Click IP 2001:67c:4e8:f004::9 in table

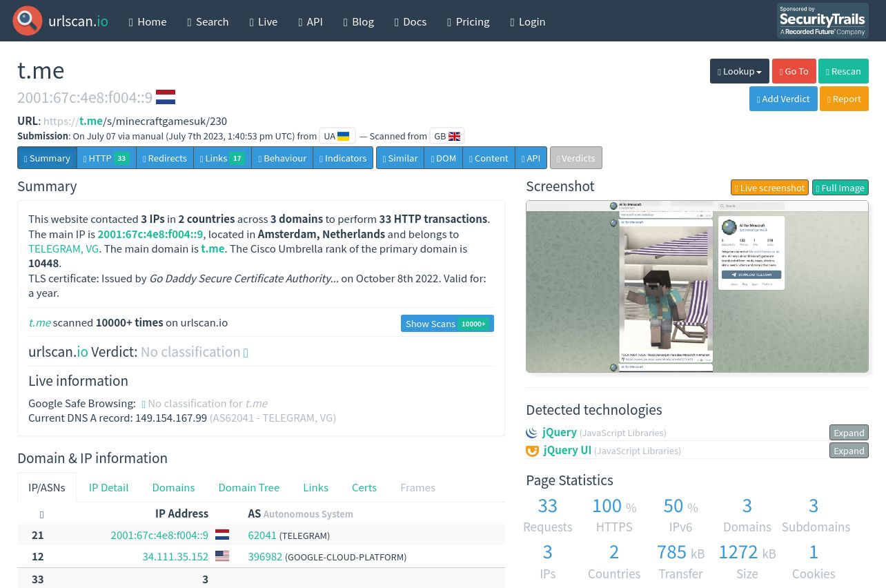159,535
